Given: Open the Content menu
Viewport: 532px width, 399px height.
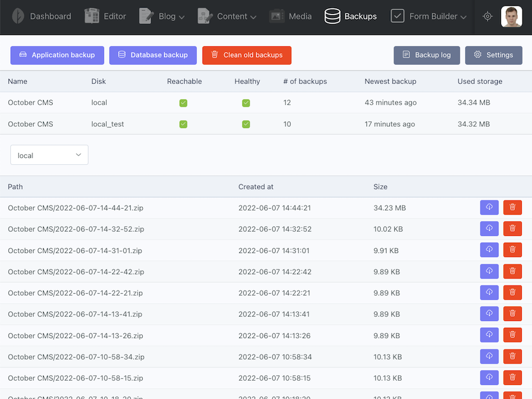Looking at the screenshot, I should (x=227, y=16).
